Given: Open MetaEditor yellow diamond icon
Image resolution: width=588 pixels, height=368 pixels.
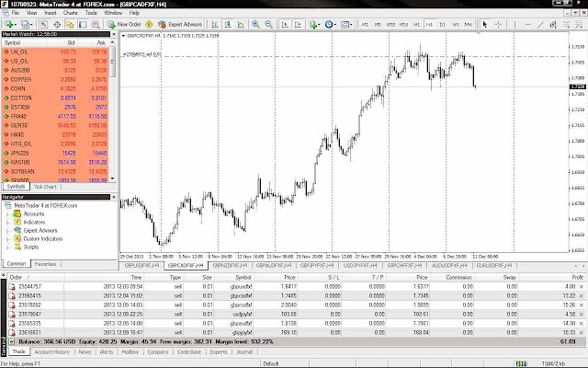Looking at the screenshot, I should (149, 25).
